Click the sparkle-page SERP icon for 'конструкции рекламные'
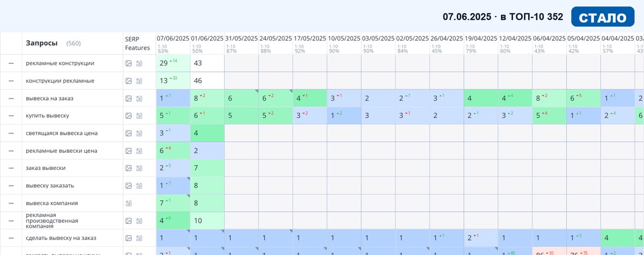 pyautogui.click(x=139, y=81)
